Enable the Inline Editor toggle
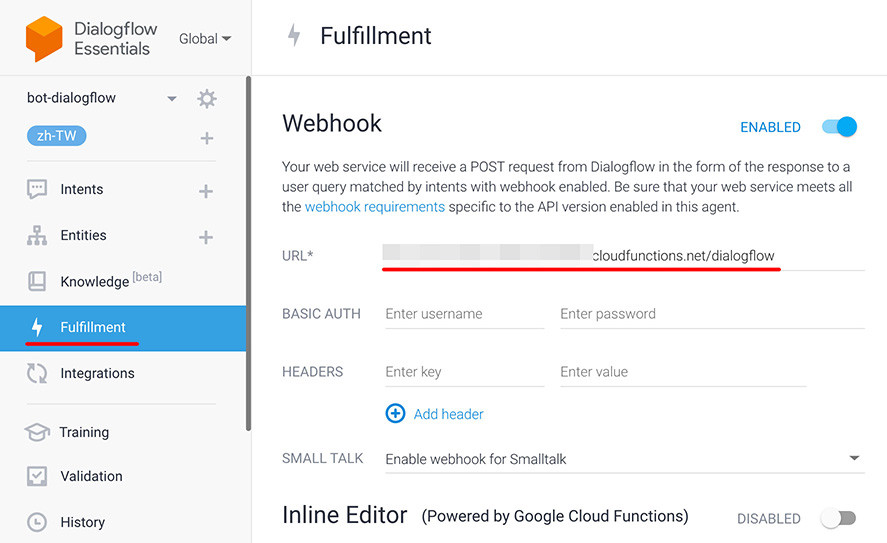Screen dimensions: 887x543 [838, 518]
